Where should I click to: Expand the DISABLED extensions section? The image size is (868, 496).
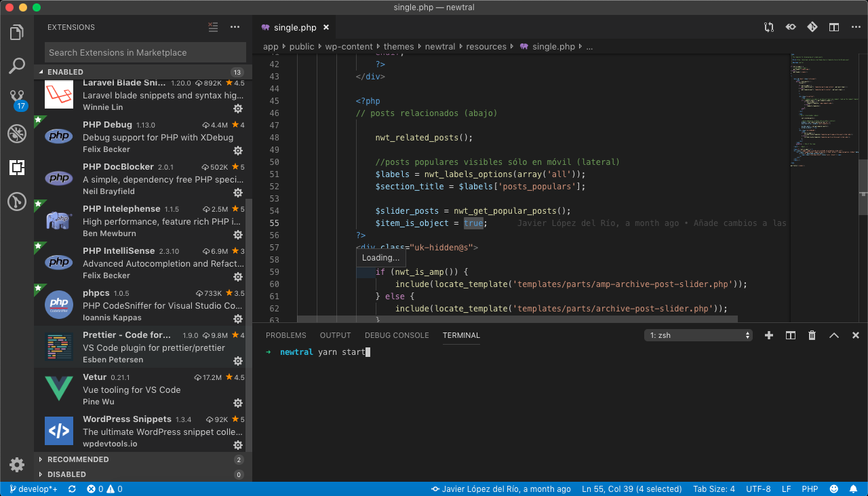click(66, 474)
